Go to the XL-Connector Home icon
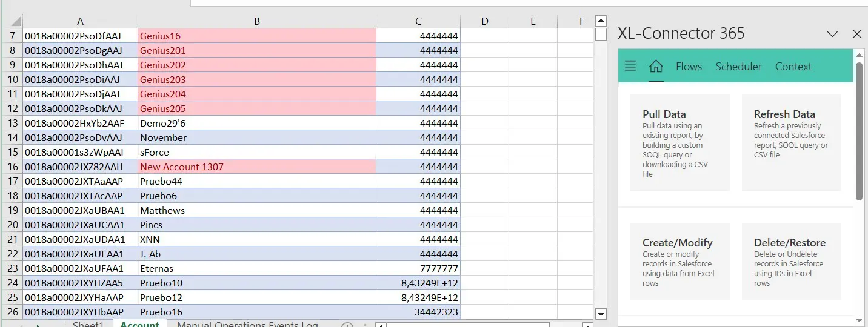The image size is (868, 327). coord(656,66)
